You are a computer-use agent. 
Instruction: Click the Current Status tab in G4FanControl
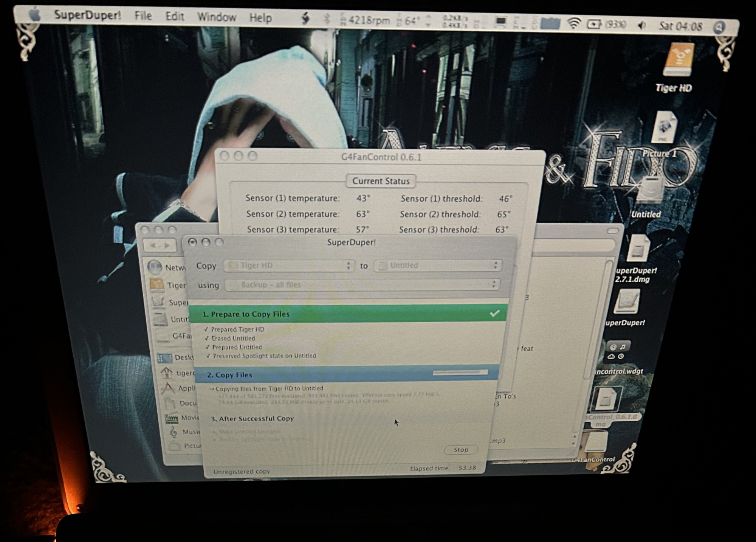pyautogui.click(x=381, y=181)
